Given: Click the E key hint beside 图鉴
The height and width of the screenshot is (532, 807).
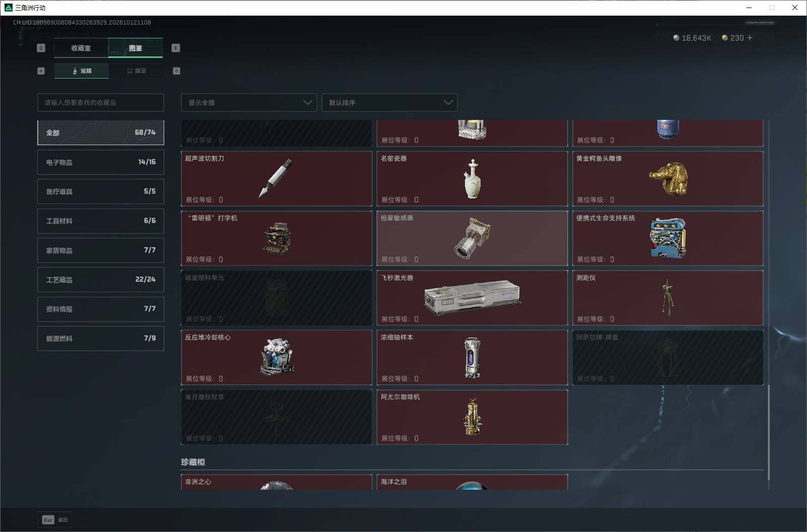Looking at the screenshot, I should tap(176, 48).
